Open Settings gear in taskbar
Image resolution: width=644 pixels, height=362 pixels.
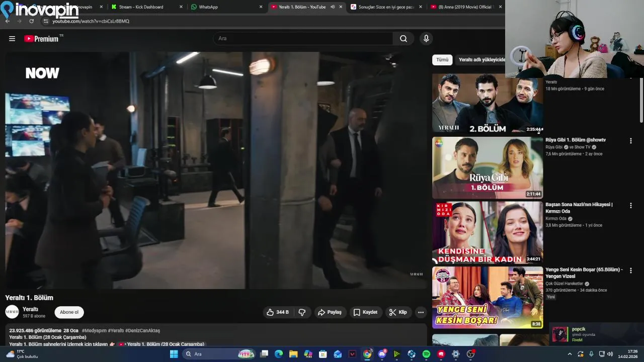(456, 354)
